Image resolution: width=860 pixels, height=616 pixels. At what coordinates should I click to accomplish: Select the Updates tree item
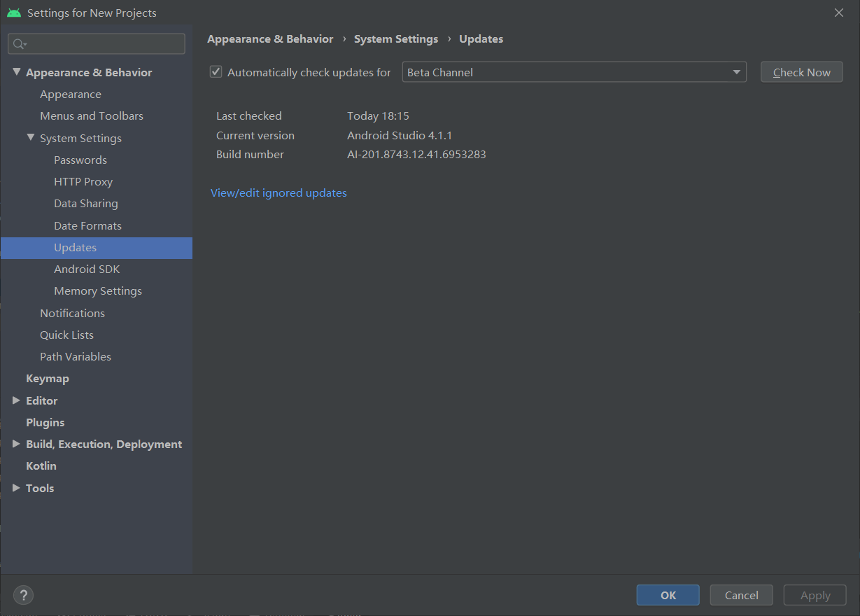(x=97, y=248)
